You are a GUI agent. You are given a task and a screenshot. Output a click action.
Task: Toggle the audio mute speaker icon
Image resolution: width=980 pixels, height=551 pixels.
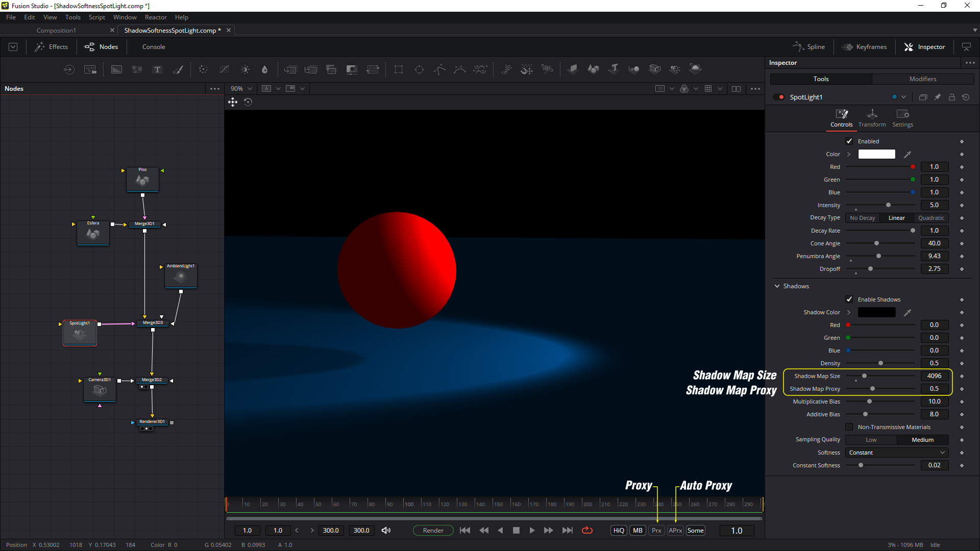coord(386,531)
